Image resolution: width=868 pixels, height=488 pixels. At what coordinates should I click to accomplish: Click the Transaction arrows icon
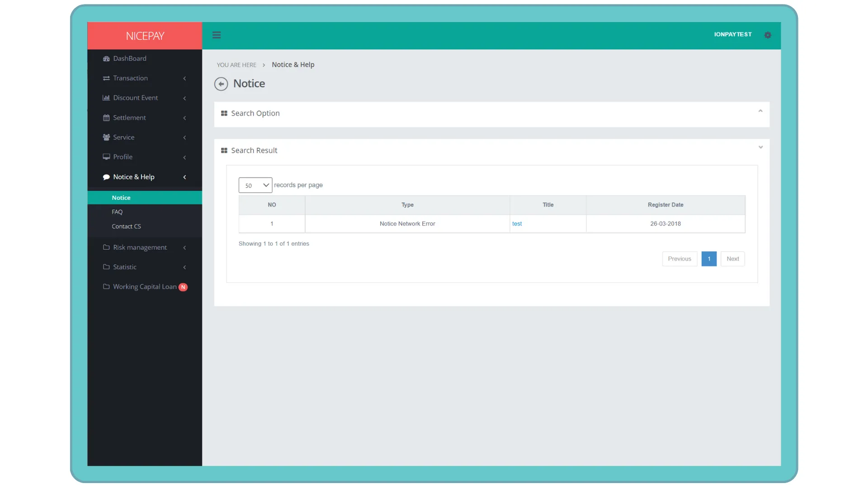[x=106, y=78]
